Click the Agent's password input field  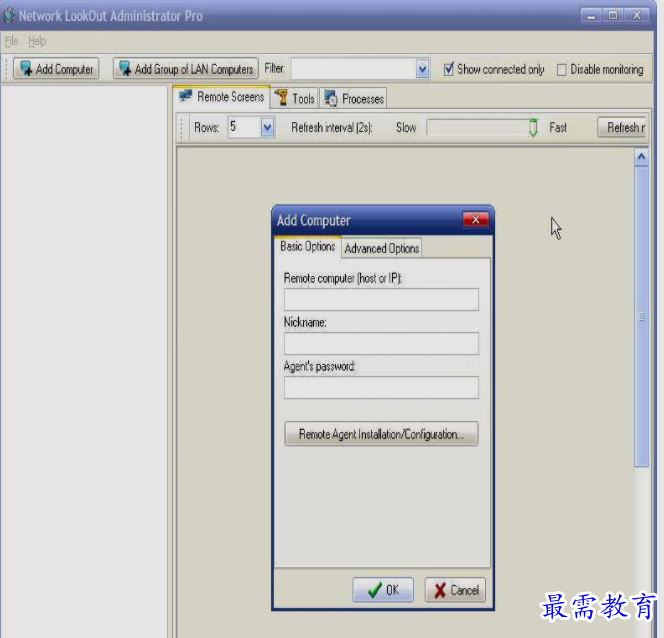point(382,387)
